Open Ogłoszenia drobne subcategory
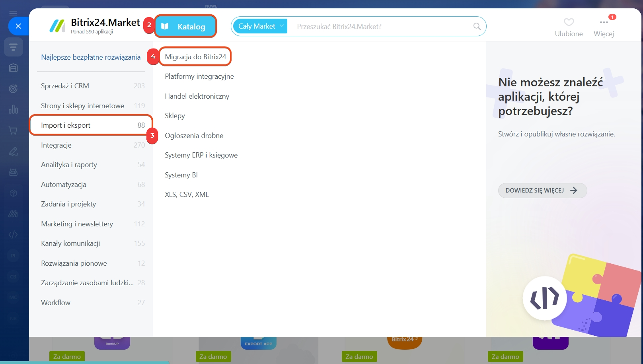643x364 pixels. pos(194,136)
